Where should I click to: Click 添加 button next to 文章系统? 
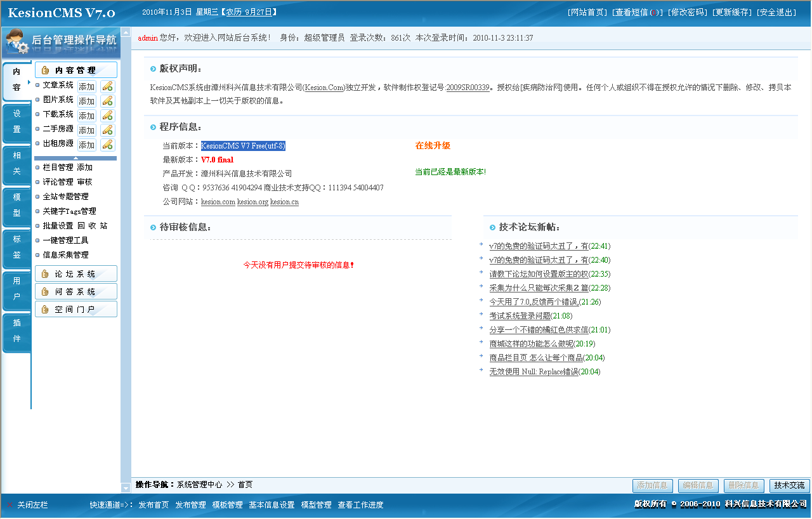tap(87, 86)
